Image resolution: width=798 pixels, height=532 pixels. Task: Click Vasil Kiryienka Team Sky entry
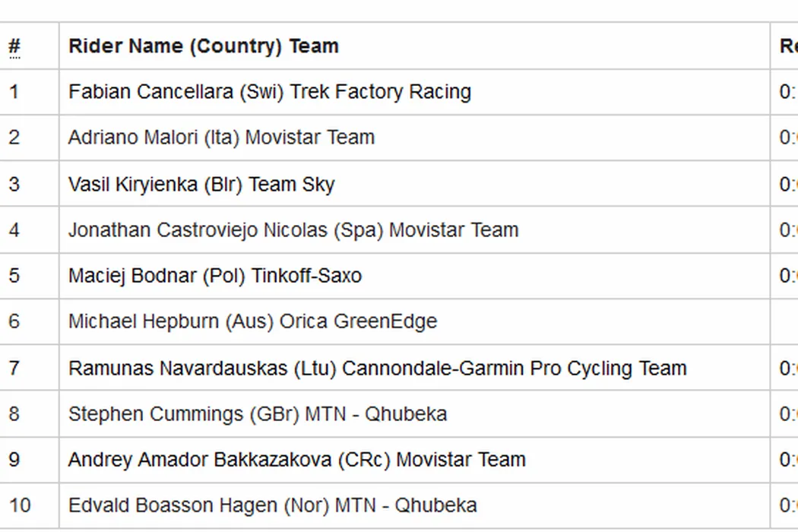point(201,184)
